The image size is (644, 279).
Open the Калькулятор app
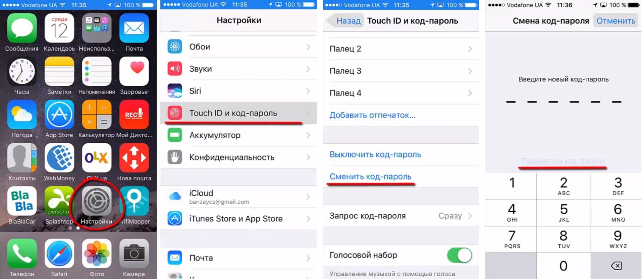(x=97, y=115)
